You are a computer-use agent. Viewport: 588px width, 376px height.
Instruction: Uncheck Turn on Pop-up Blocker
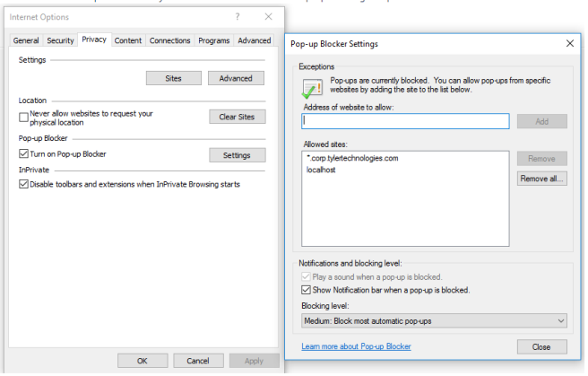[x=24, y=154]
